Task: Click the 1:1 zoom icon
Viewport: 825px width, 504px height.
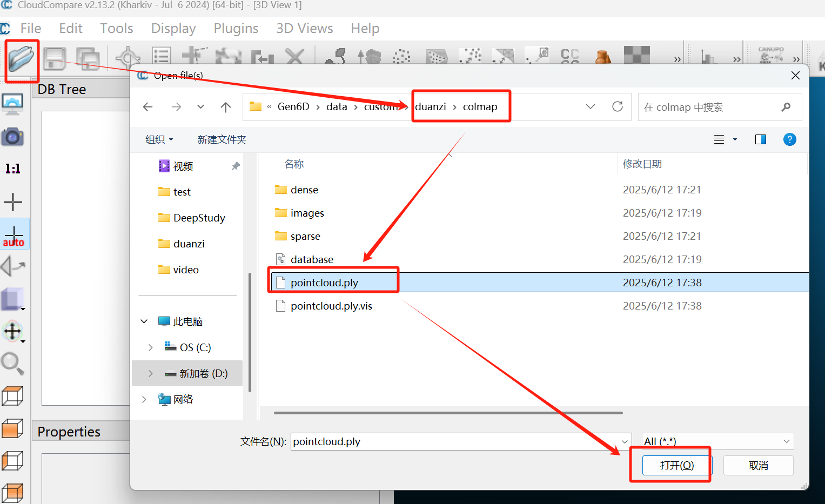Action: point(12,169)
